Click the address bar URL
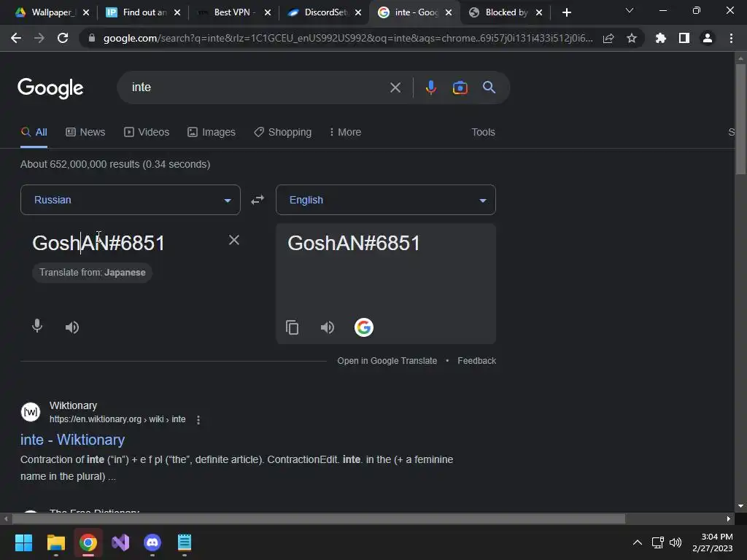The image size is (747, 560). click(x=348, y=38)
